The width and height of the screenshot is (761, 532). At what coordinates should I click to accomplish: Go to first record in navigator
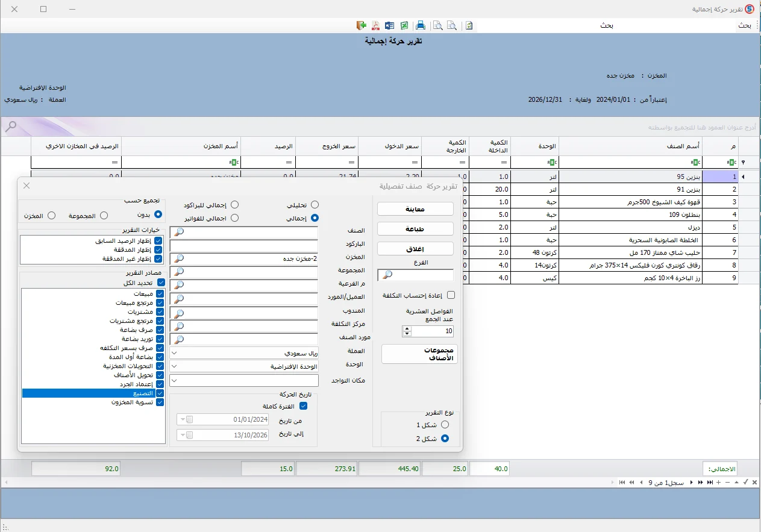622,483
